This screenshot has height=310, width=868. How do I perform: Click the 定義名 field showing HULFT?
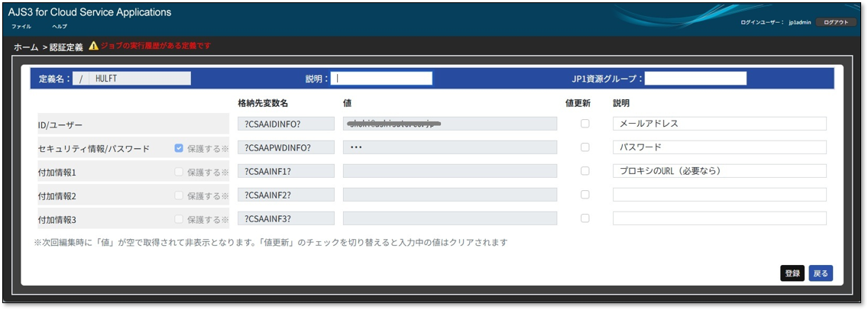tap(131, 78)
